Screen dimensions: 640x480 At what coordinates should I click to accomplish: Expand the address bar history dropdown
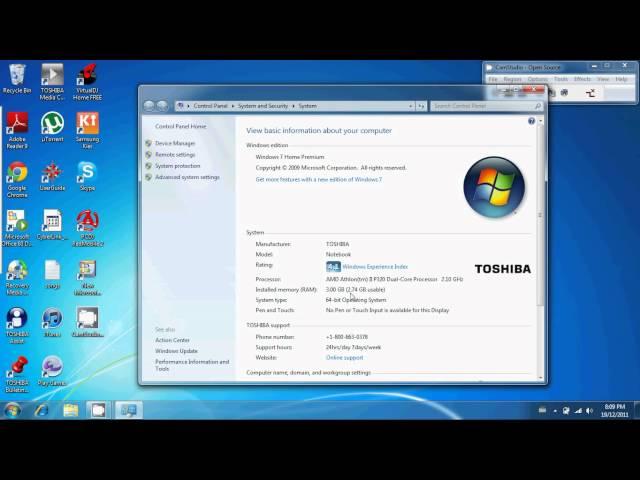pyautogui.click(x=410, y=106)
